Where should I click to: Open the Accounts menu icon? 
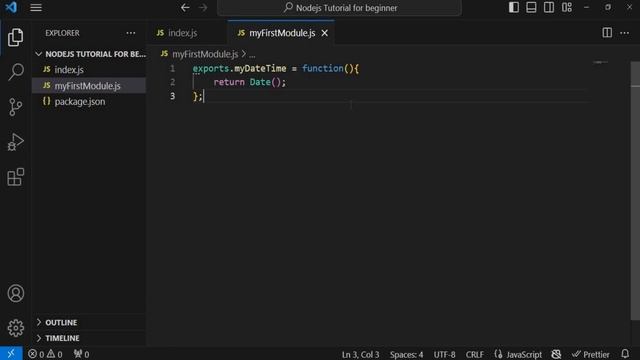(16, 293)
